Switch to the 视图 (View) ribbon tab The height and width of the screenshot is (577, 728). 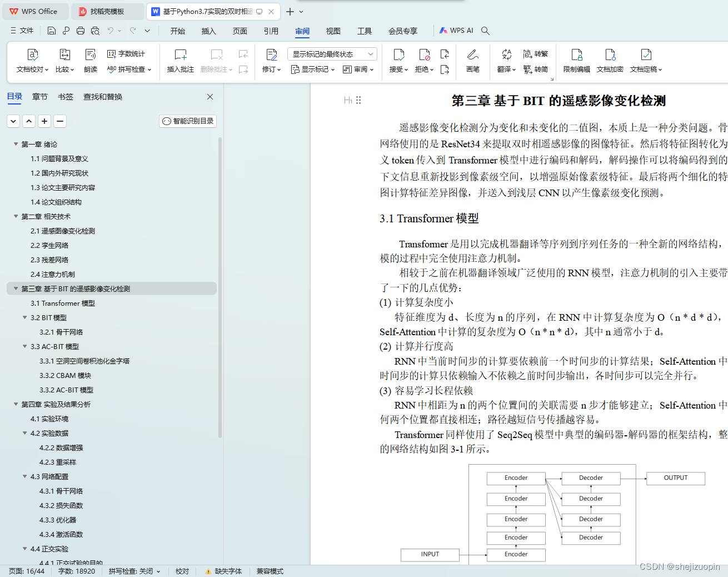tap(333, 31)
